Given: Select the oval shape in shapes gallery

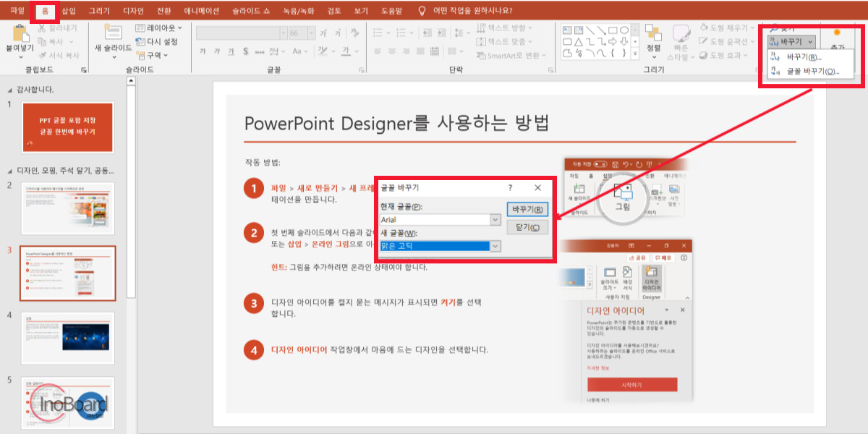Looking at the screenshot, I should click(624, 30).
